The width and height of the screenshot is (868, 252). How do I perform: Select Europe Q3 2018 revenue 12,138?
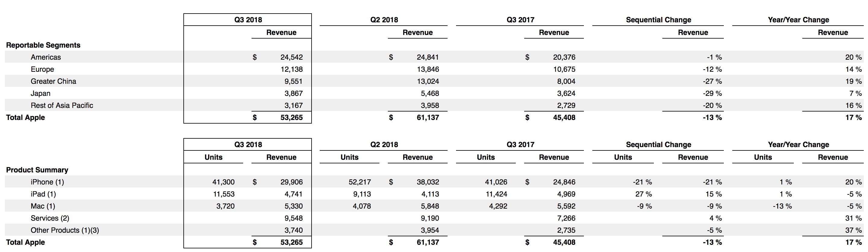291,69
